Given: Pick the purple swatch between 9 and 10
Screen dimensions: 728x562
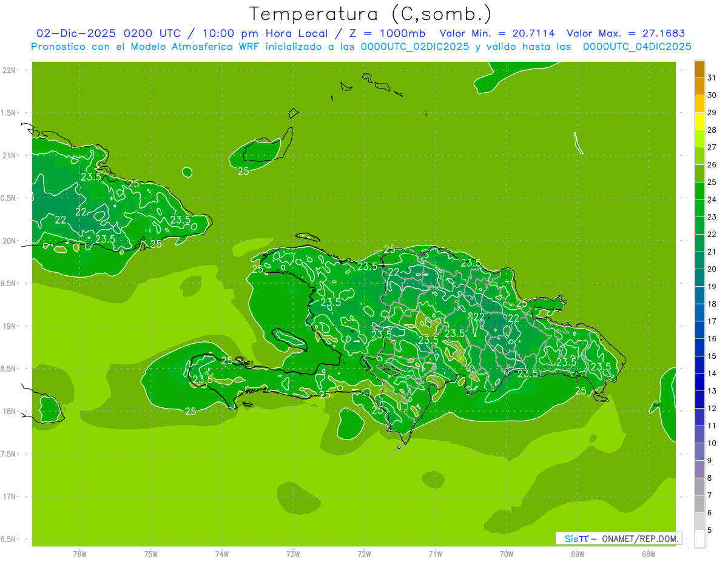Looking at the screenshot, I should [x=699, y=452].
